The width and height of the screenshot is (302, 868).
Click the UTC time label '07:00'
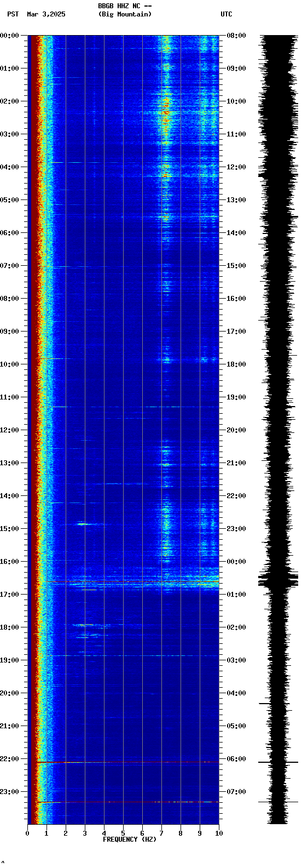236,792
